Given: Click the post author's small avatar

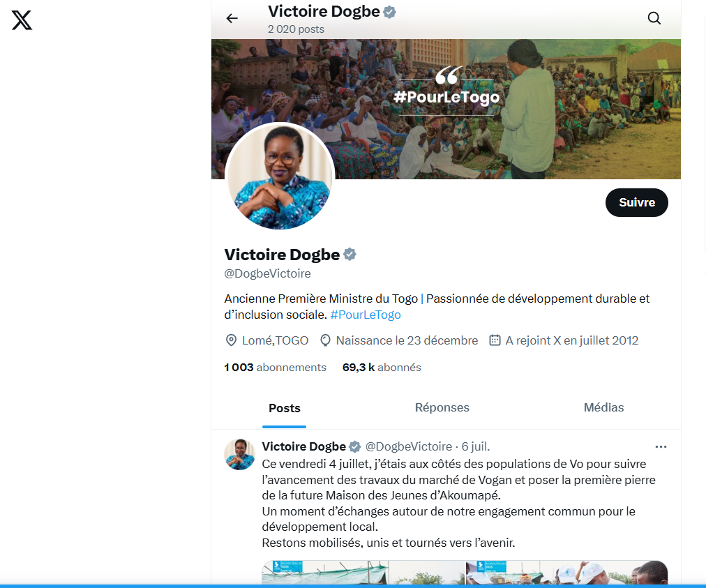Looking at the screenshot, I should pos(239,455).
